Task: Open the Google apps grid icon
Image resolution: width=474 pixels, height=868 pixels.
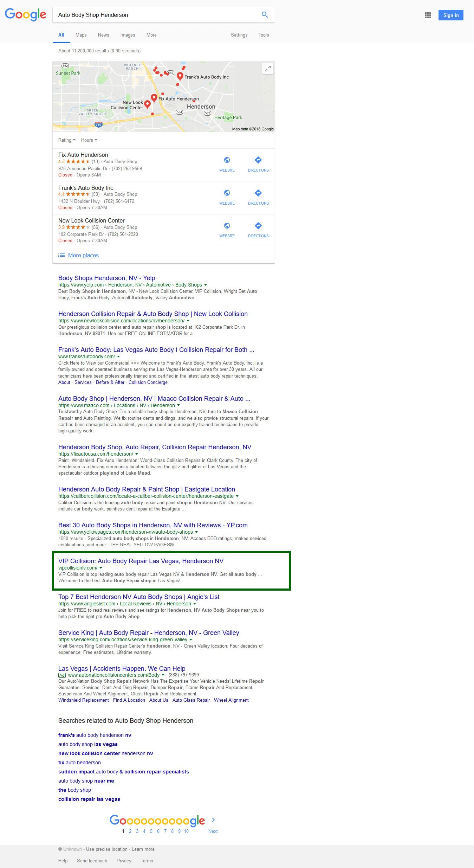Action: click(428, 15)
